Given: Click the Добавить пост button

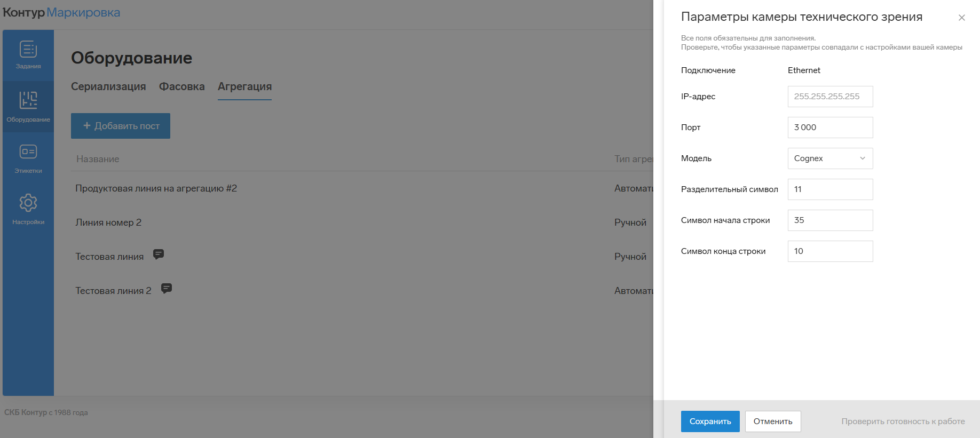Looking at the screenshot, I should (x=121, y=126).
